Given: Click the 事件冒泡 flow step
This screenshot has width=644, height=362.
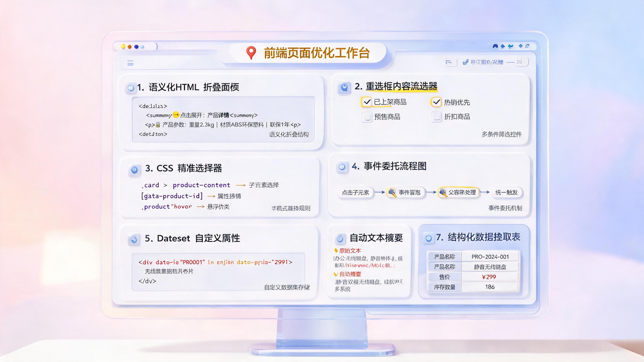Looking at the screenshot, I should 405,192.
